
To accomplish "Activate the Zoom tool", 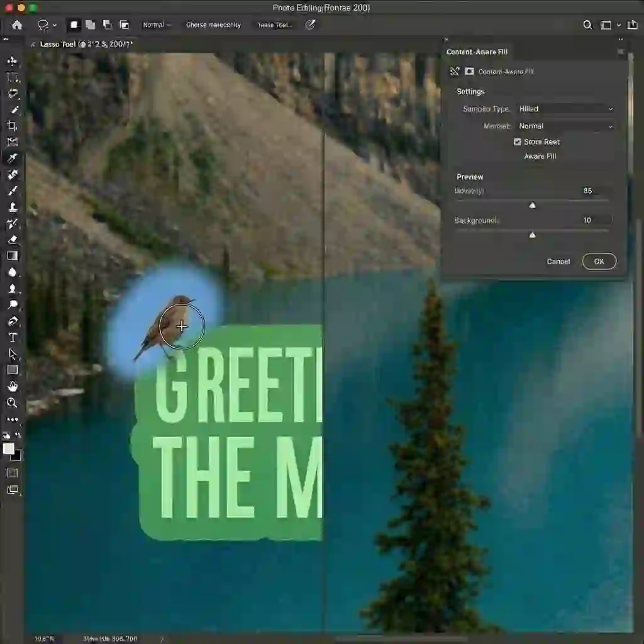I will (x=12, y=403).
